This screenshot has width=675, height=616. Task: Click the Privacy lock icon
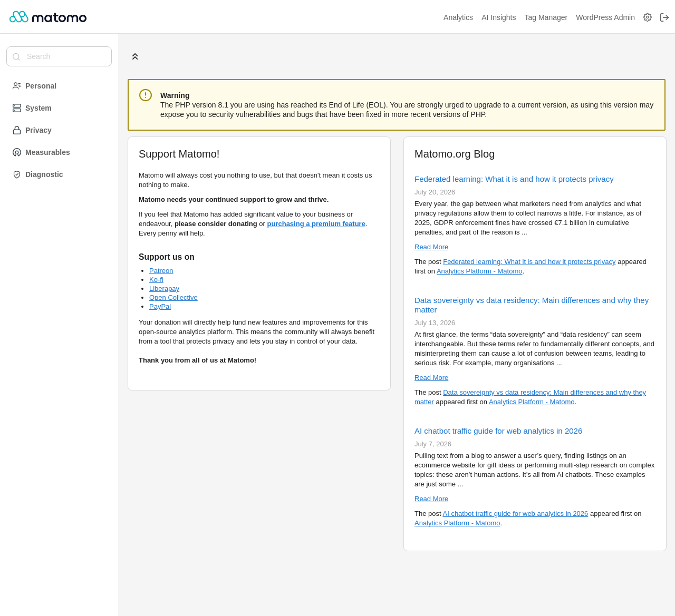pyautogui.click(x=17, y=130)
